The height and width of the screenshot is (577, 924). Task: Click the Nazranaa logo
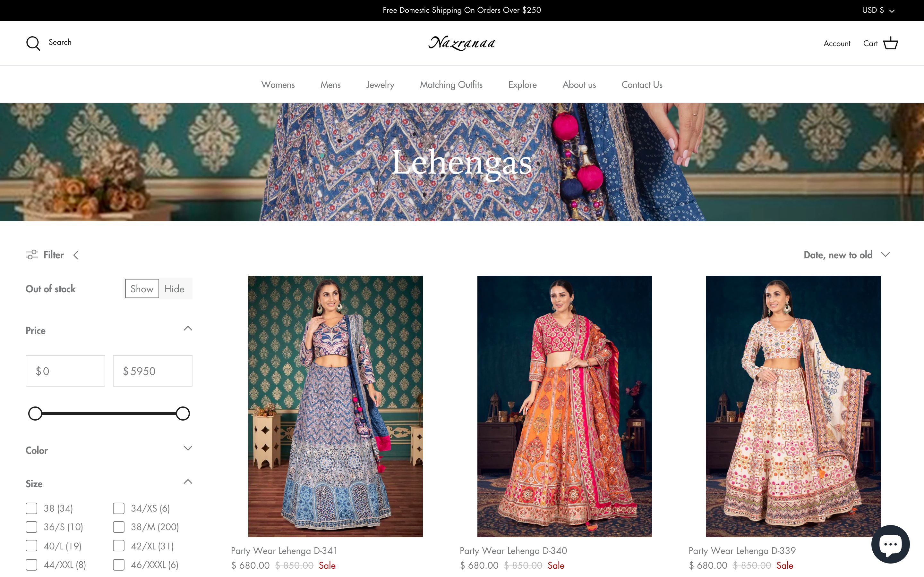[462, 43]
